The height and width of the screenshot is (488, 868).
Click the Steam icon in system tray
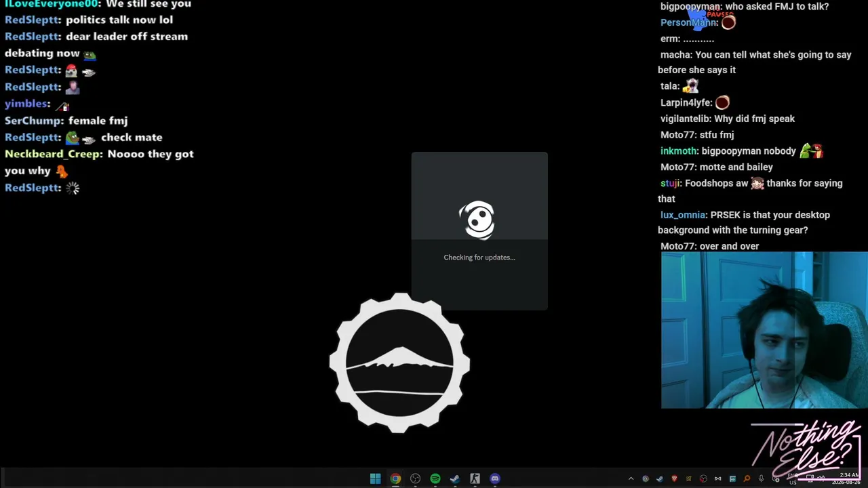(x=660, y=479)
